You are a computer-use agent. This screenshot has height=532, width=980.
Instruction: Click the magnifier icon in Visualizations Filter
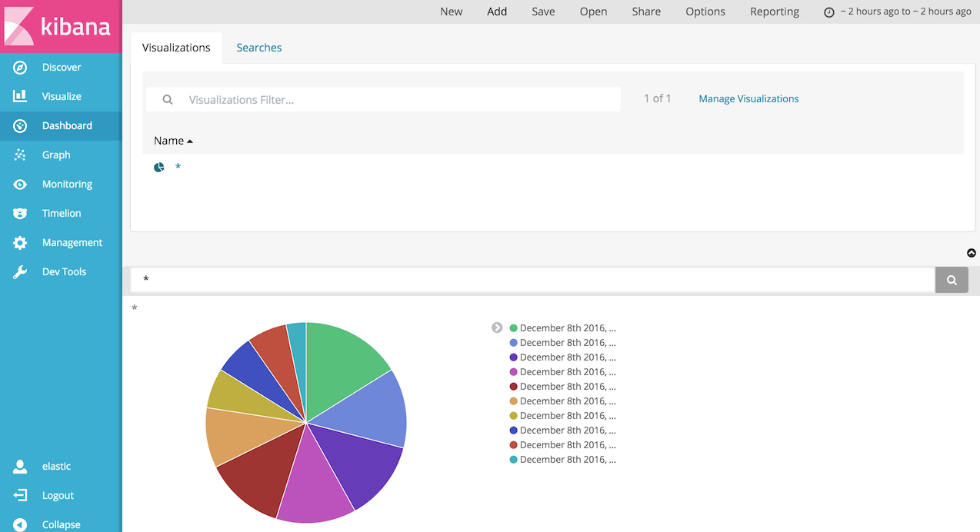(167, 100)
